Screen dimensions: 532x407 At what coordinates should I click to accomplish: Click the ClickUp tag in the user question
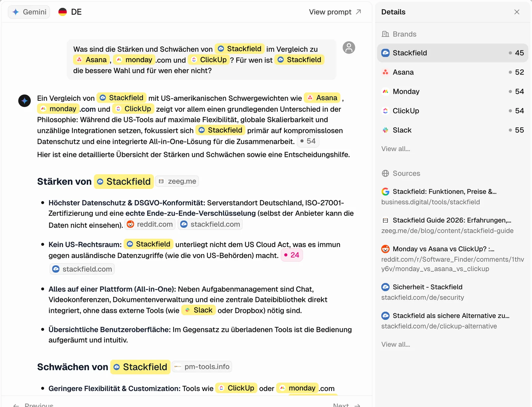(209, 60)
